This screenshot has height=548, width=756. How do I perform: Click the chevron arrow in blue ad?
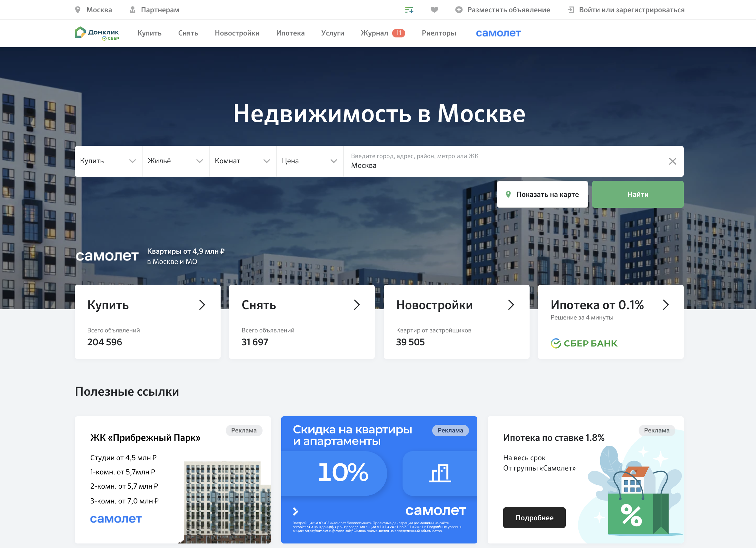[295, 511]
